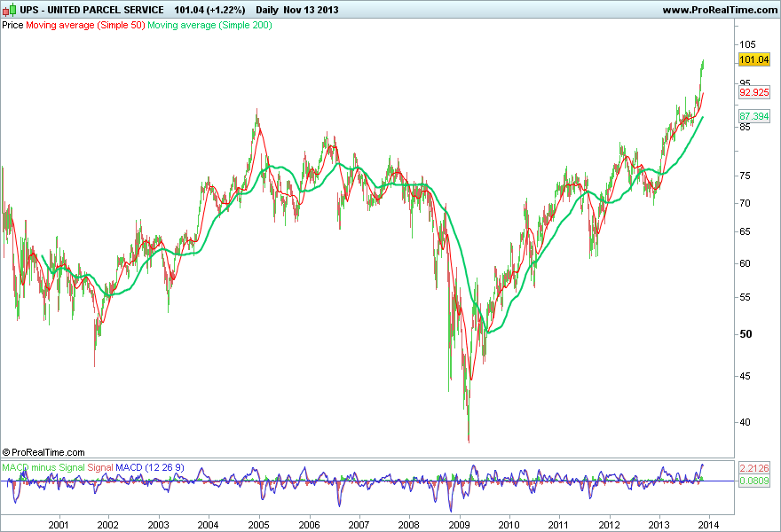This screenshot has width=781, height=532.
Task: Open the www.ProRealTime.com link
Action: pos(720,10)
